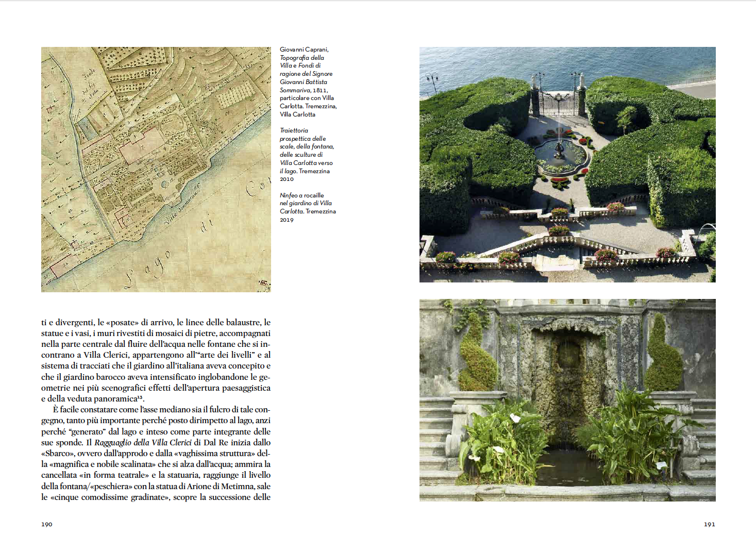
Task: Select the quoted word "«posate»" in body text
Action: coord(122,323)
